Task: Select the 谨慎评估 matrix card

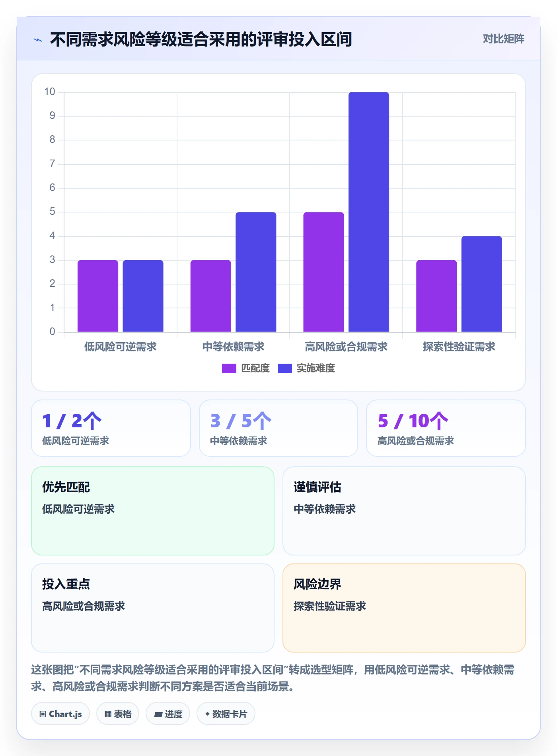Action: click(404, 511)
